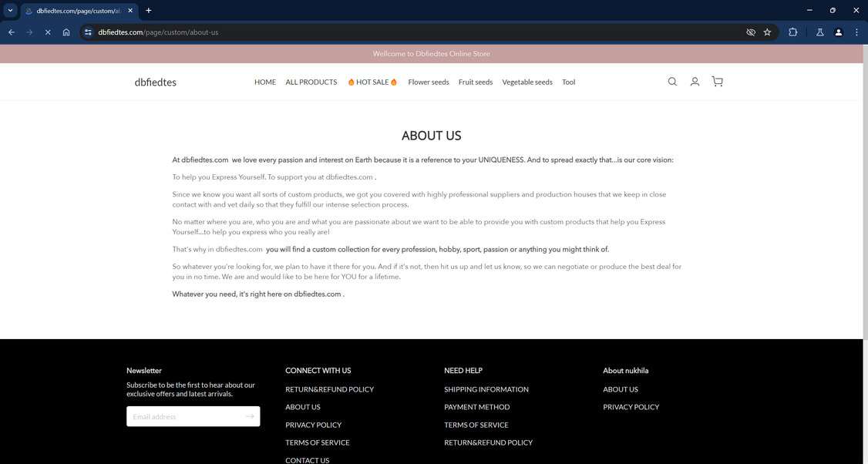Open the HOT SALE menu item

[x=372, y=82]
